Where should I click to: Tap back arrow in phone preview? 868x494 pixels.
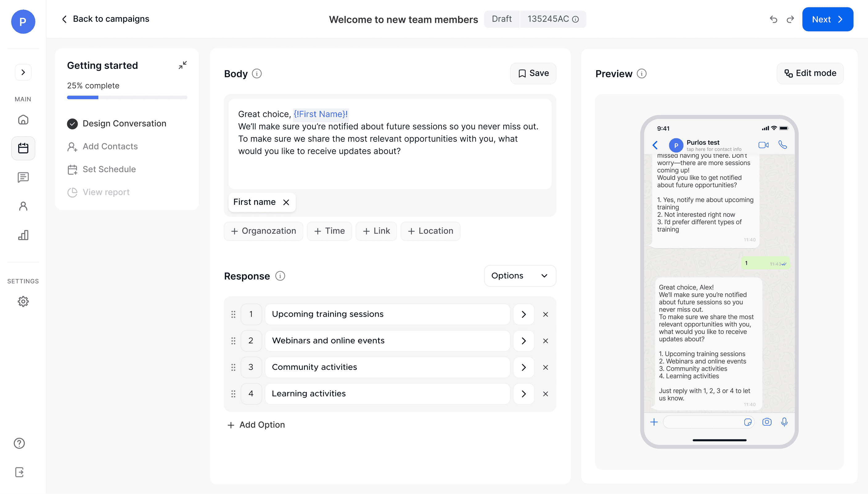(x=655, y=145)
